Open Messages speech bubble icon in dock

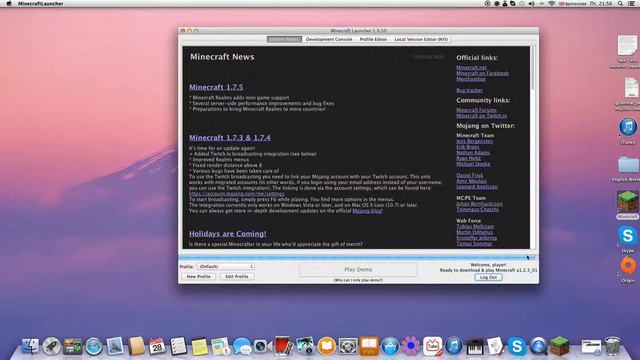click(x=242, y=346)
